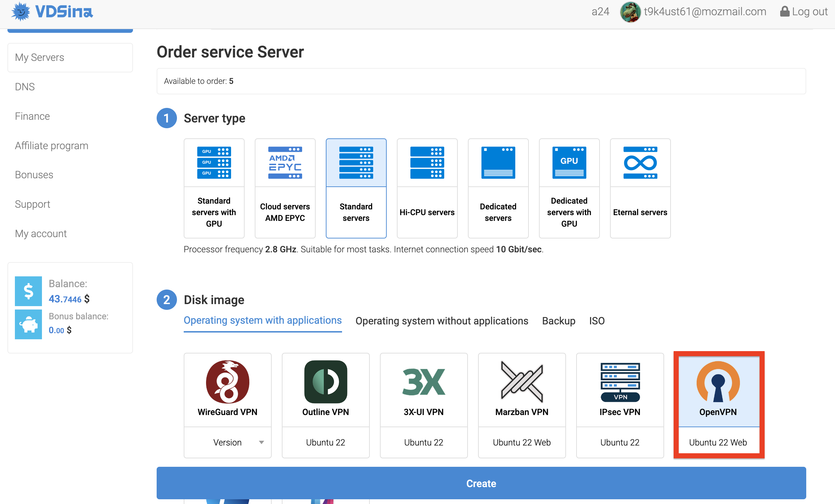This screenshot has height=504, width=835.
Task: Select Standard servers with GPU icon
Action: [x=214, y=163]
